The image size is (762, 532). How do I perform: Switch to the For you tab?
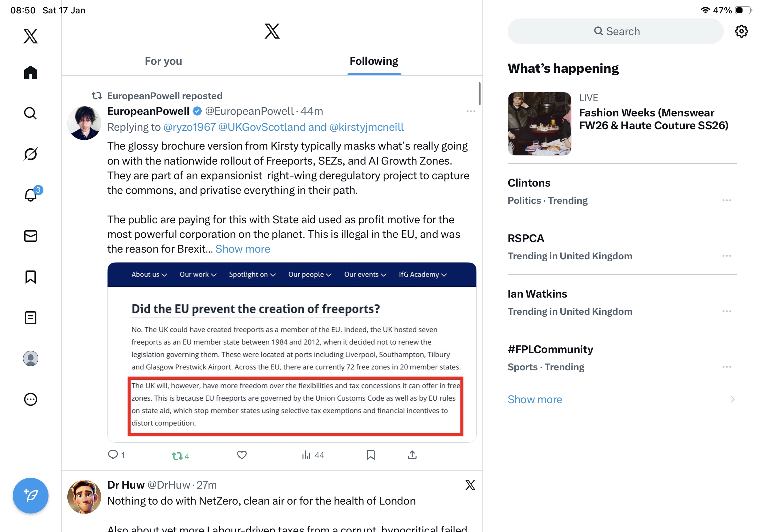coord(163,61)
